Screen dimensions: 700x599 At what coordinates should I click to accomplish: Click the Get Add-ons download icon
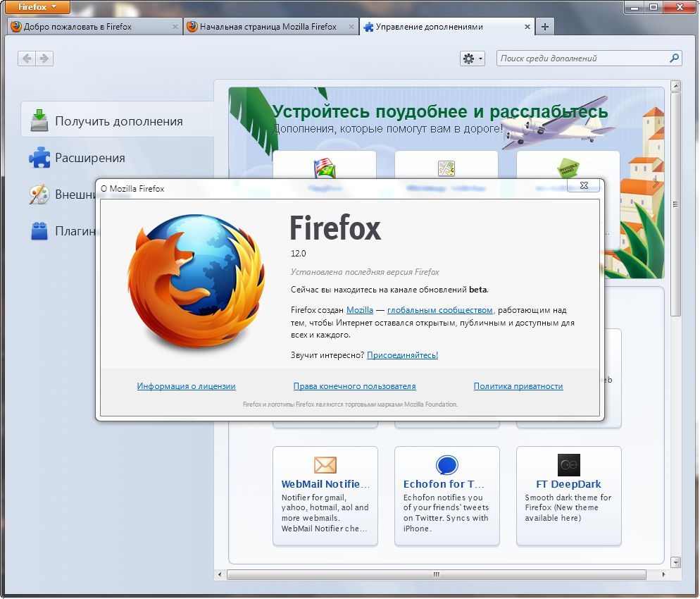click(39, 121)
